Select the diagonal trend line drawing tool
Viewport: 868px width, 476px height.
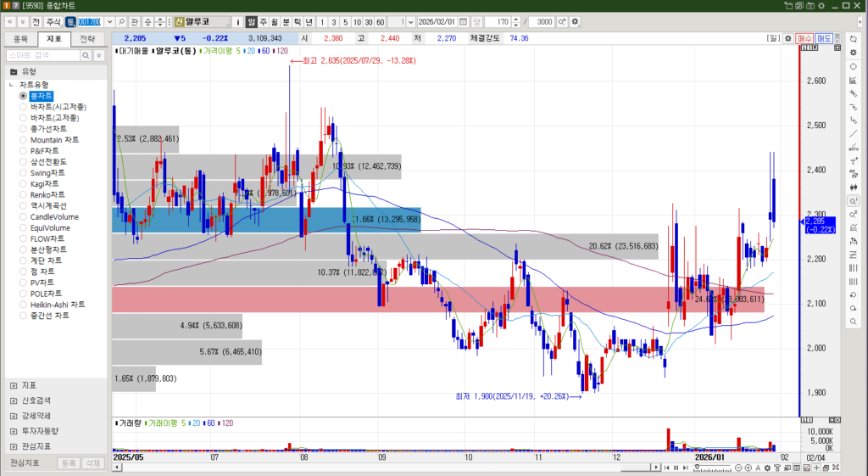pyautogui.click(x=853, y=134)
